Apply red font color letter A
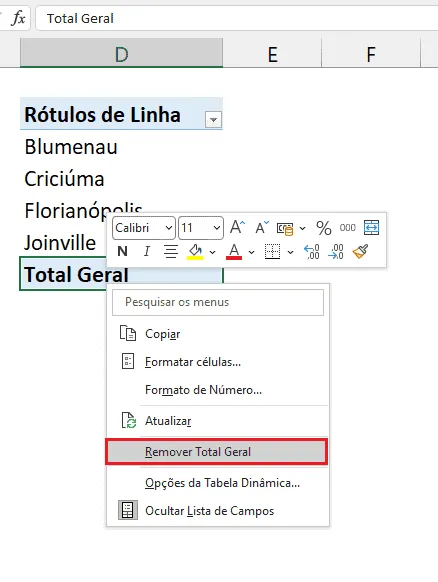Viewport: 438px width, 582px height. point(234,252)
